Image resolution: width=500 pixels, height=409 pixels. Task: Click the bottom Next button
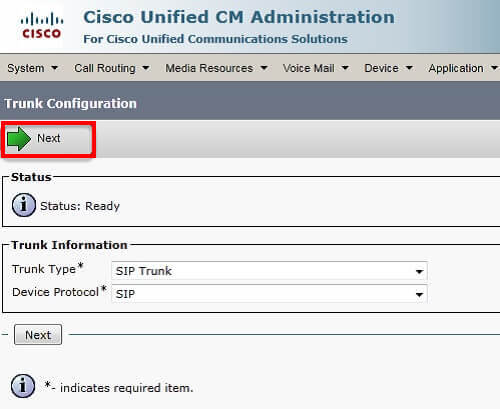click(x=38, y=335)
